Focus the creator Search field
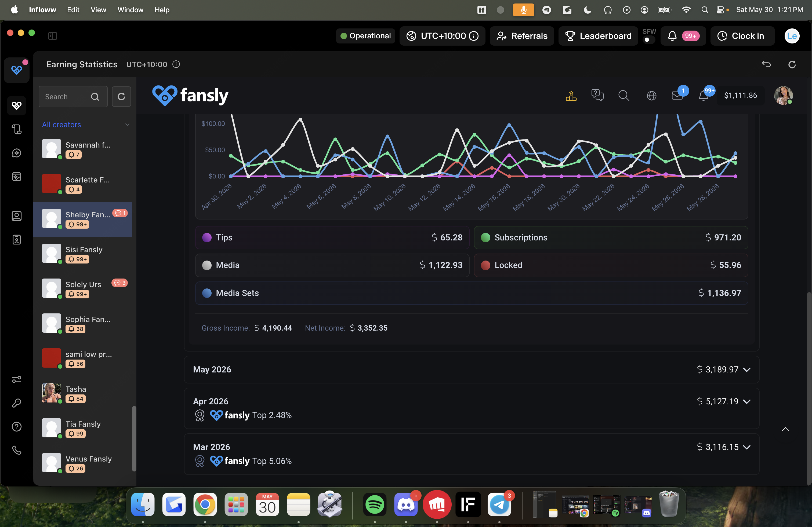 point(73,97)
